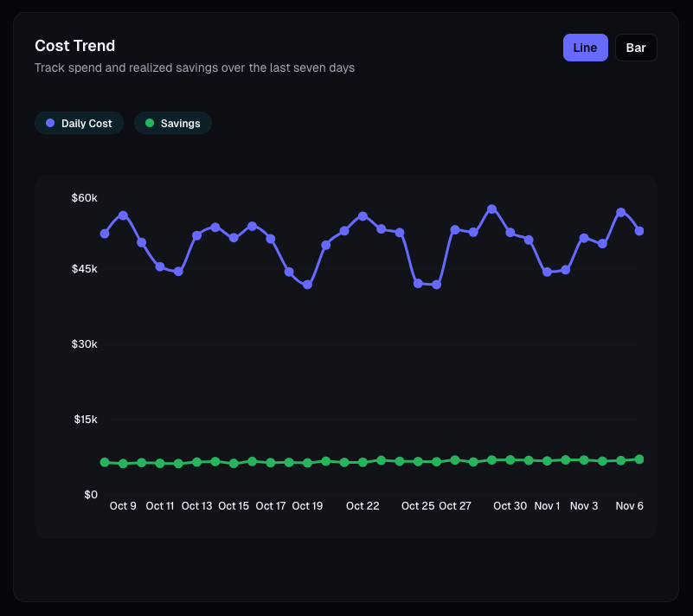The height and width of the screenshot is (616, 693).
Task: Click the $60k y-axis label
Action: (x=84, y=198)
